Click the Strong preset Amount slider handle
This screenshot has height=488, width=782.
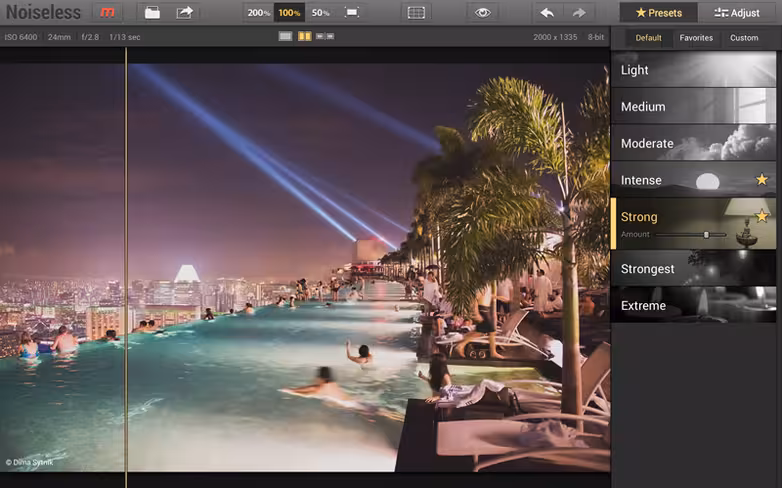click(706, 235)
